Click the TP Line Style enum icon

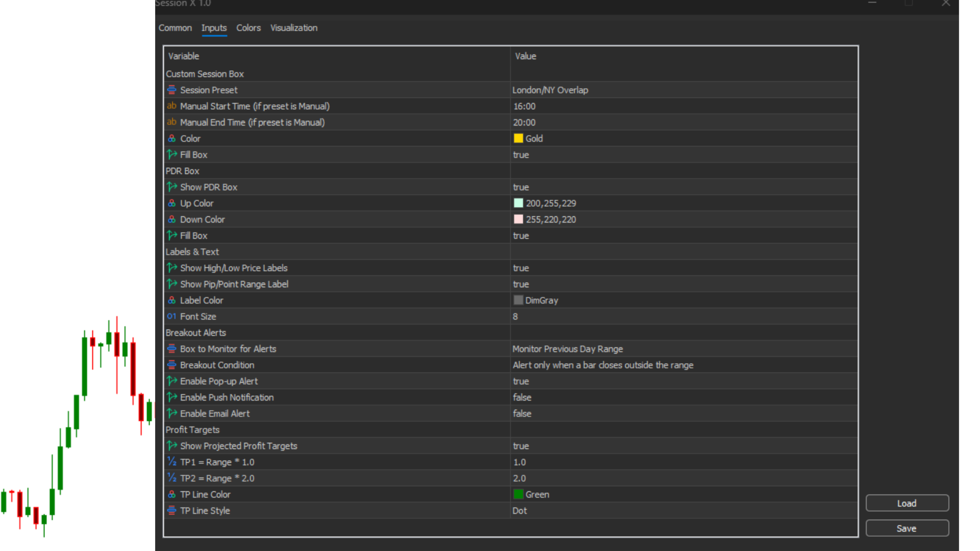click(x=171, y=510)
